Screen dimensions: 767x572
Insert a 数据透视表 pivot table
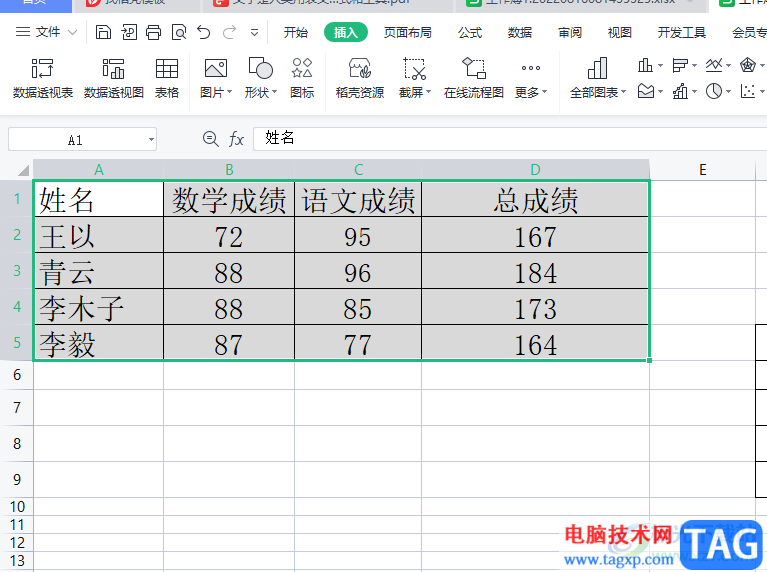point(43,78)
